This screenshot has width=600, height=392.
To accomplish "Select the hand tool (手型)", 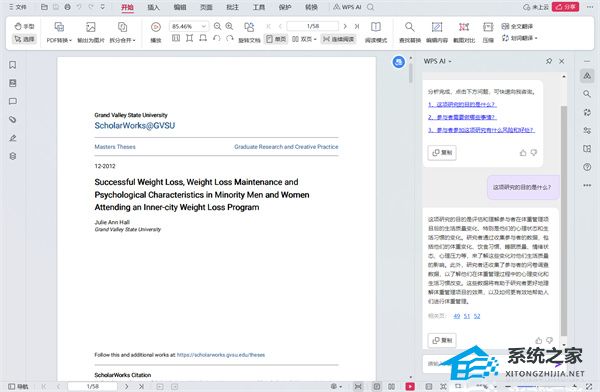I will [x=24, y=26].
